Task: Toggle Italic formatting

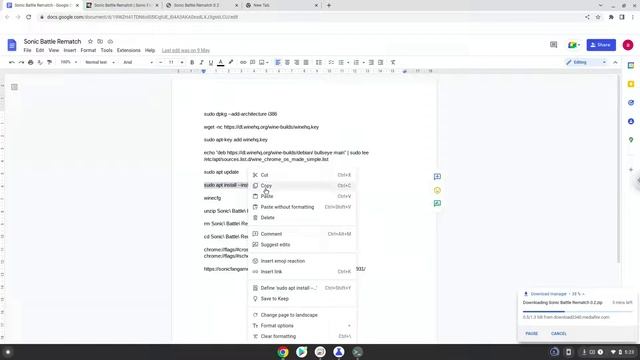Action: tap(201, 62)
